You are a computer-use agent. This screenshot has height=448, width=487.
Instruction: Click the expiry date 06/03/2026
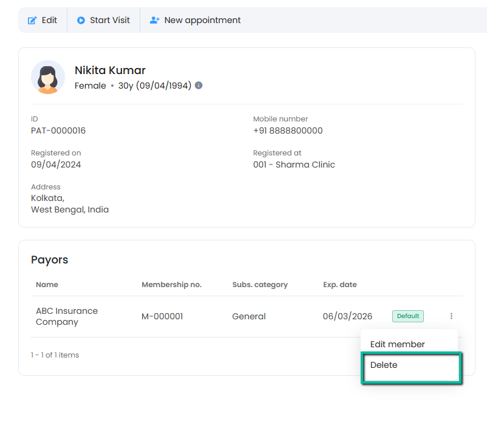(347, 316)
